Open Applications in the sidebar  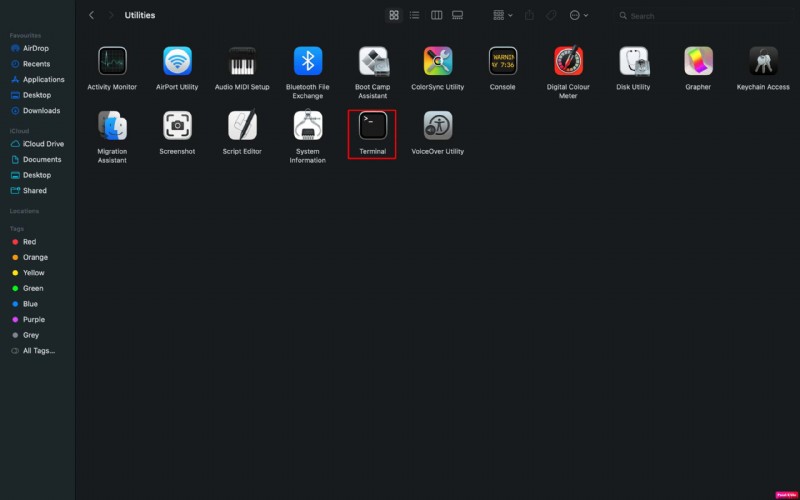pos(37,80)
